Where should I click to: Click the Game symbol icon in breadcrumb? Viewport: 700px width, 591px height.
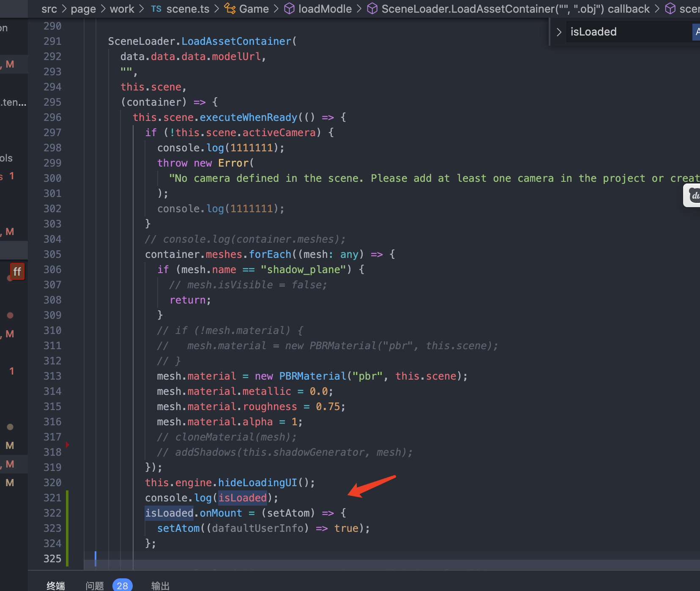[230, 8]
